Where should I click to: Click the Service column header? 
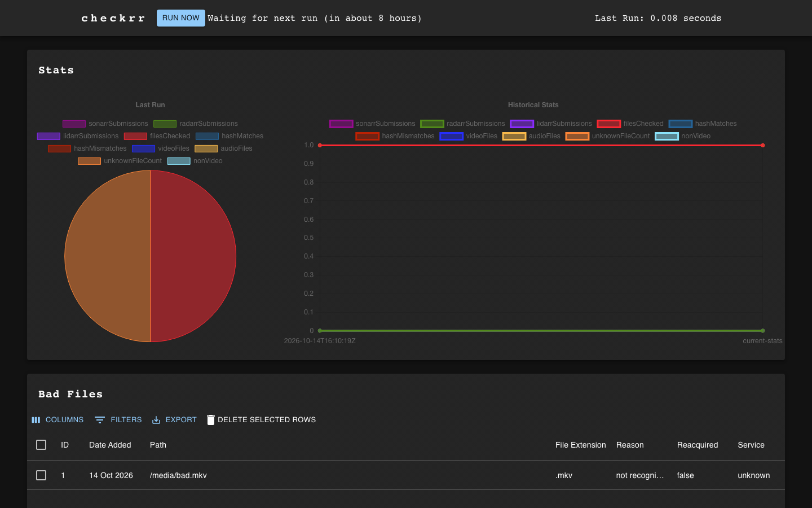[751, 445]
